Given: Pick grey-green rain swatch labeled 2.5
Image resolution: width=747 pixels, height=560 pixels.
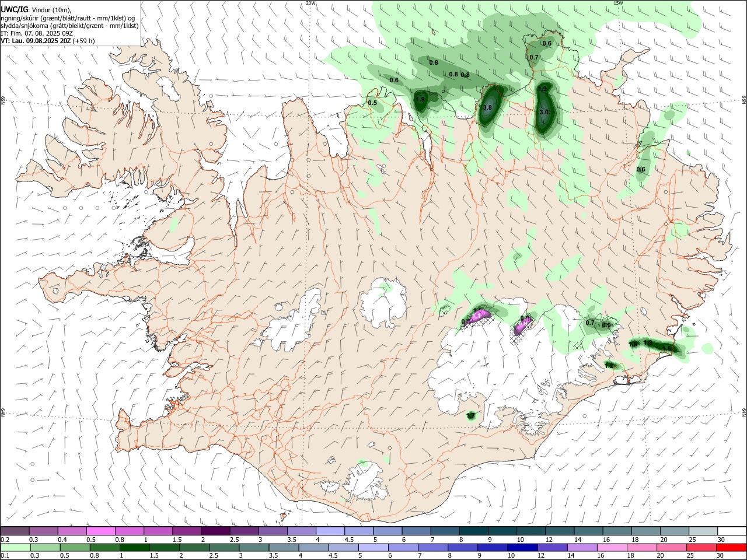Looking at the screenshot, I should tap(224, 548).
